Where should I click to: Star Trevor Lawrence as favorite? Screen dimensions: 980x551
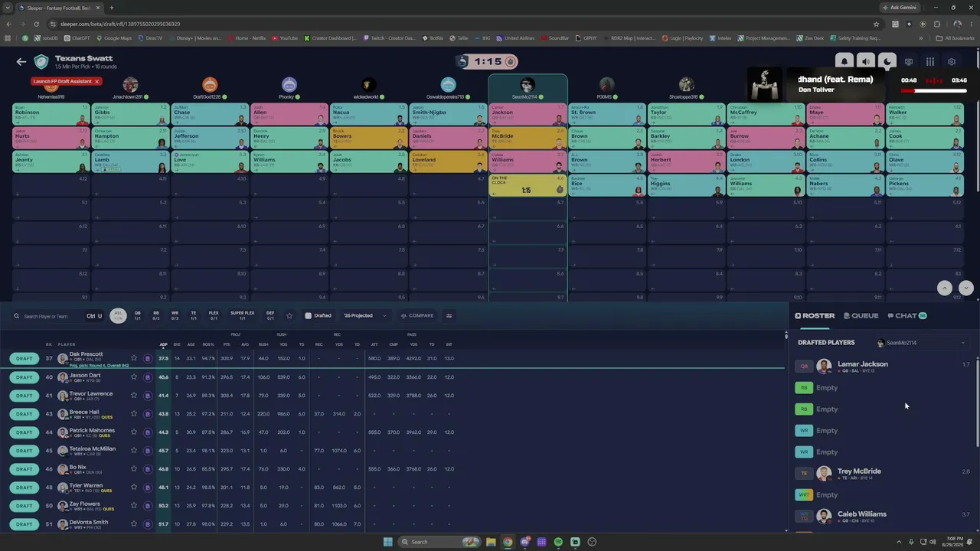134,396
